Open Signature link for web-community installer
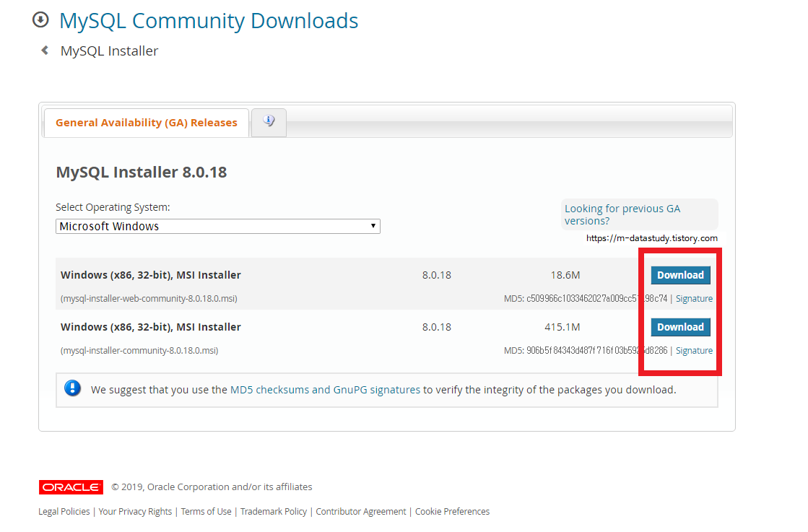Viewport: 808px width, 532px height. pyautogui.click(x=694, y=299)
